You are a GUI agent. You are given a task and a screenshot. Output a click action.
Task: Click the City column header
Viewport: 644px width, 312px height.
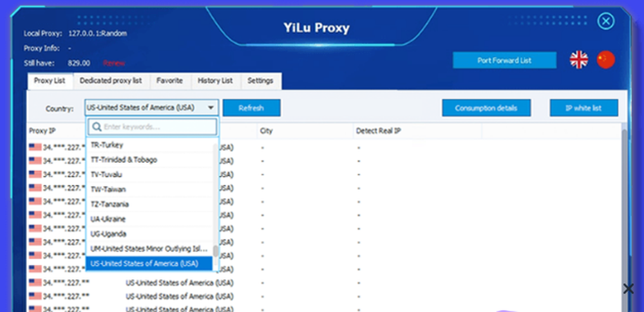(266, 131)
